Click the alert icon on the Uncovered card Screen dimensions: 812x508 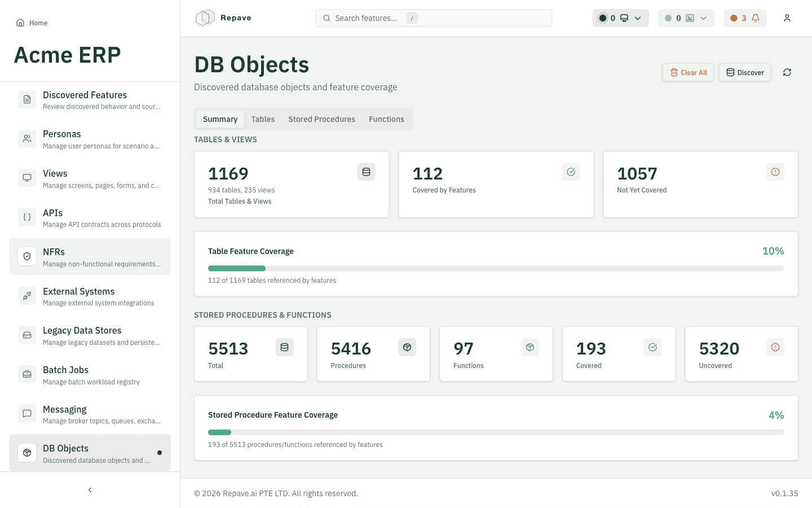[x=775, y=347]
